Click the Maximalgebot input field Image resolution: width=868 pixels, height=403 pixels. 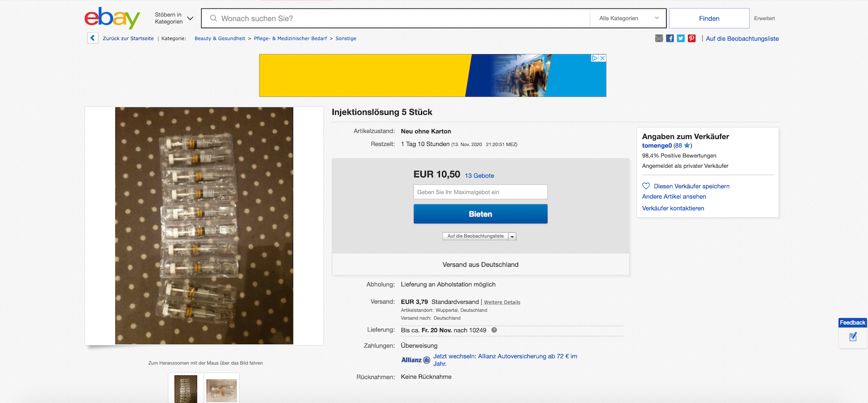click(480, 192)
